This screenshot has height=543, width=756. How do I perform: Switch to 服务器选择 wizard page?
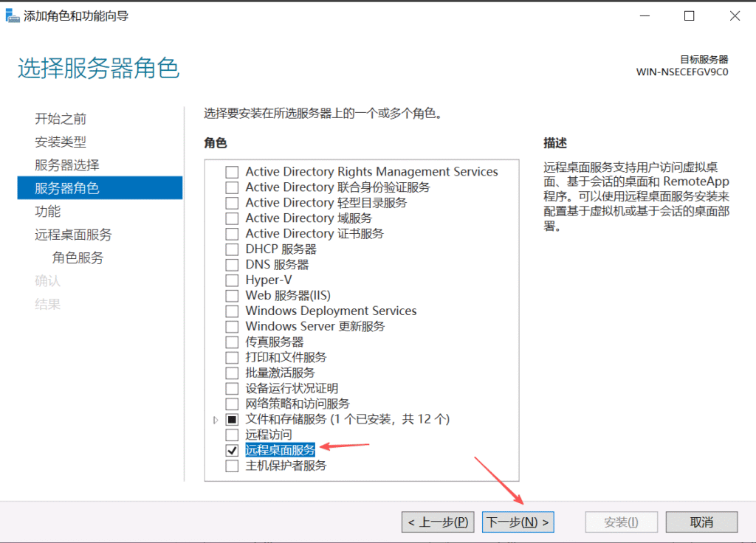coord(66,165)
